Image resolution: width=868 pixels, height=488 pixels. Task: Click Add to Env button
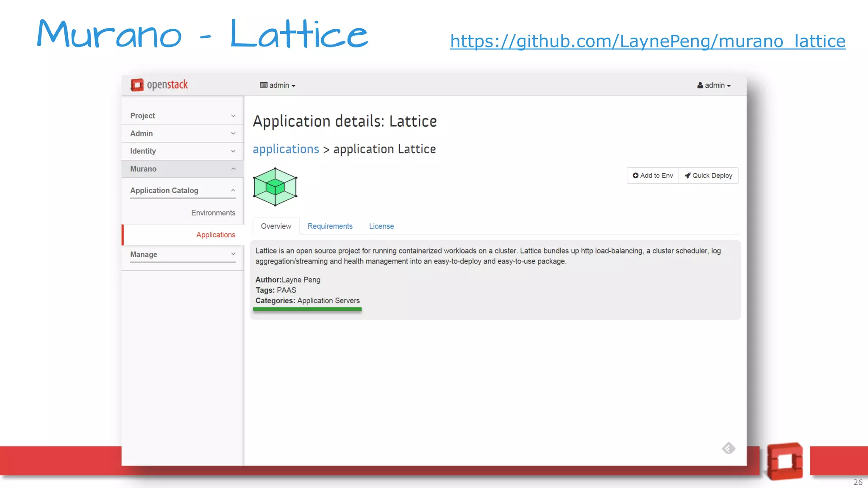click(x=653, y=176)
